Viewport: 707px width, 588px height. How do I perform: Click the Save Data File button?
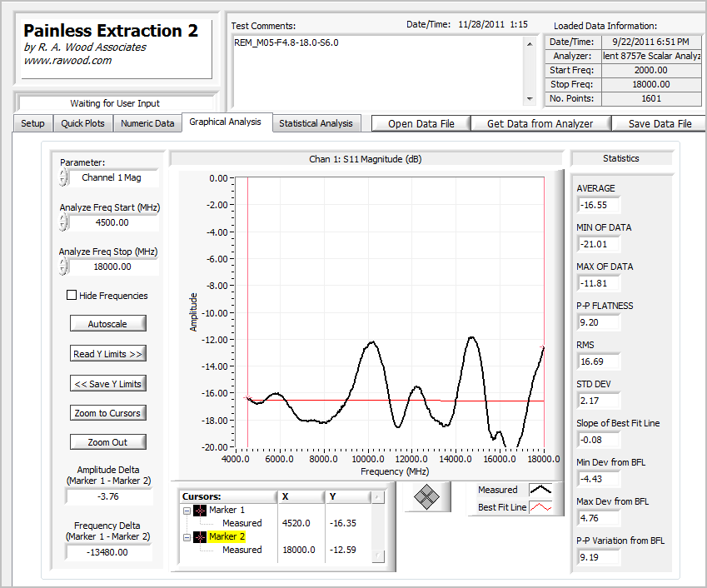(x=660, y=123)
